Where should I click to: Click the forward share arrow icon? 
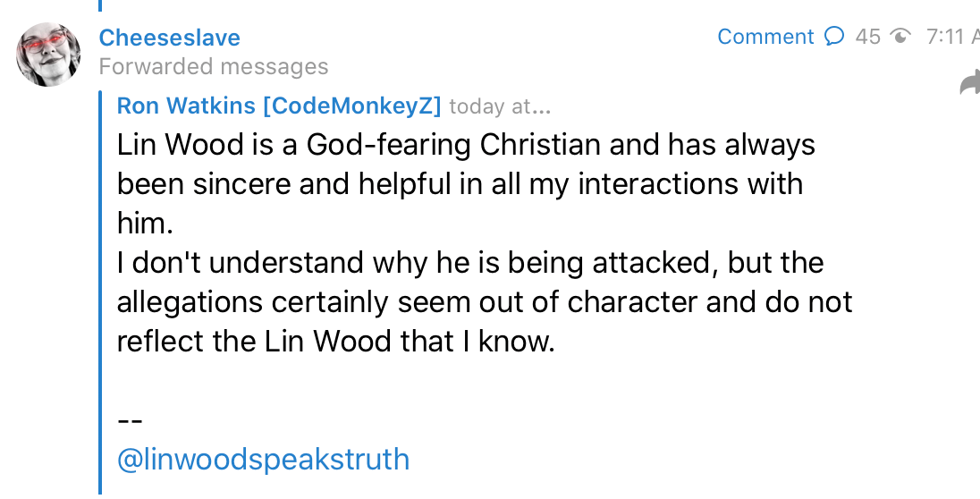tap(968, 84)
